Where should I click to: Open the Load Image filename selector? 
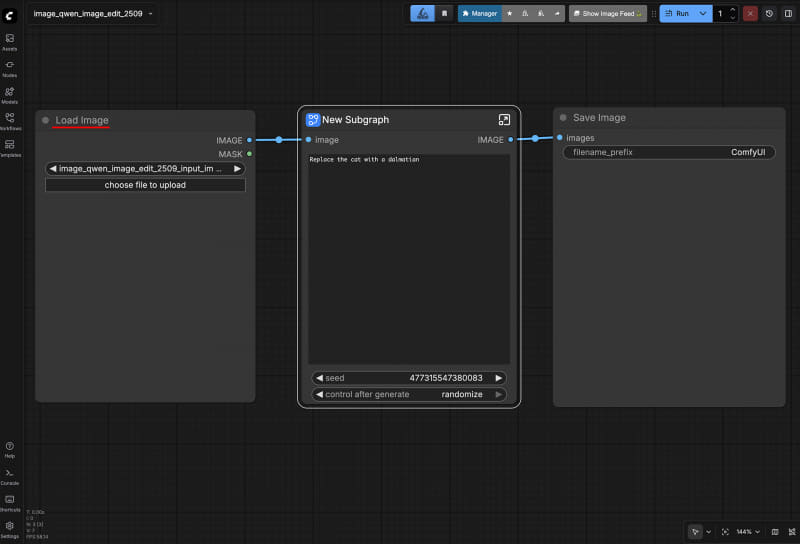(x=145, y=169)
